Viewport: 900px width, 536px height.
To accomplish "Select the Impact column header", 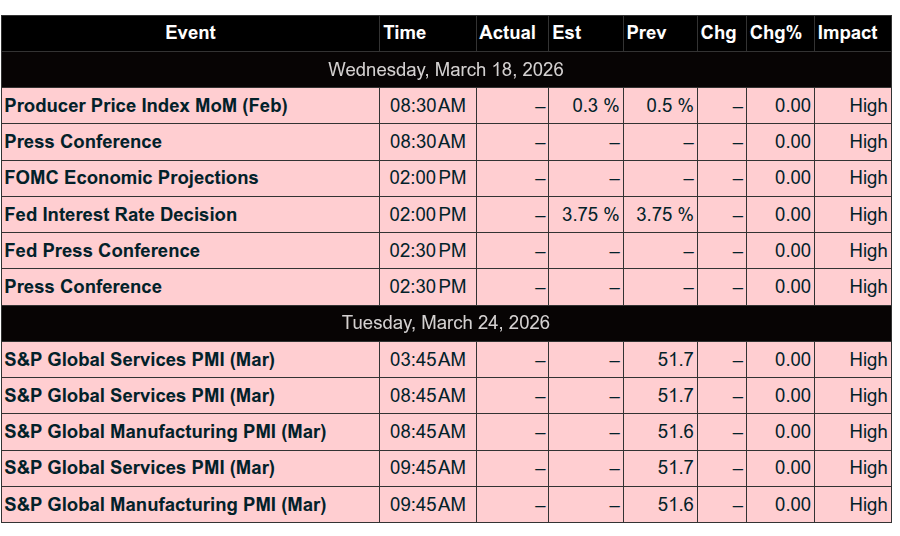I will tap(847, 33).
